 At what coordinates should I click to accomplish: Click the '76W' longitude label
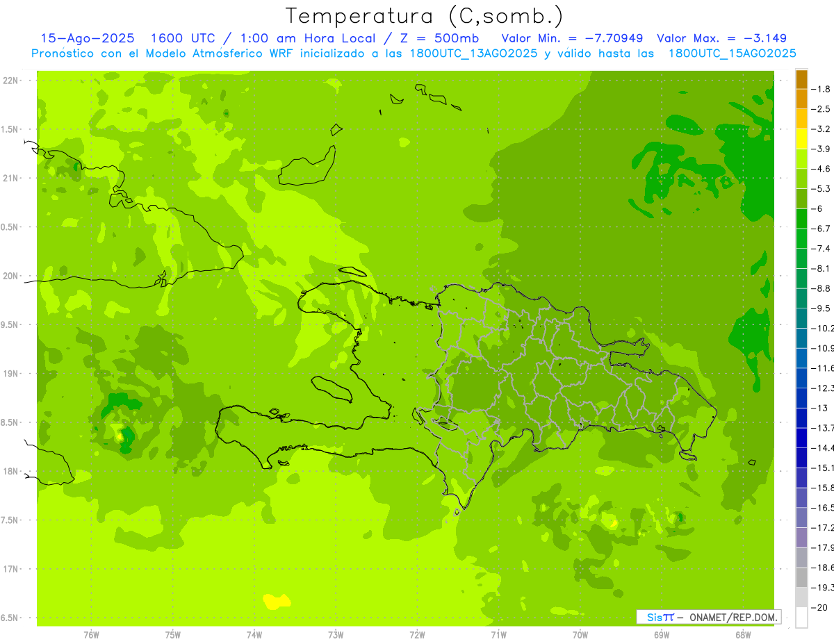pyautogui.click(x=91, y=634)
